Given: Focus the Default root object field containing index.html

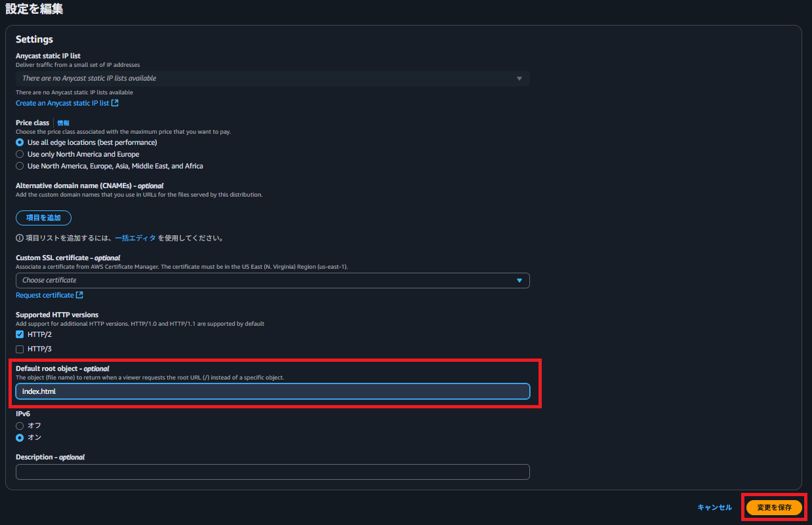Looking at the screenshot, I should click(x=272, y=391).
